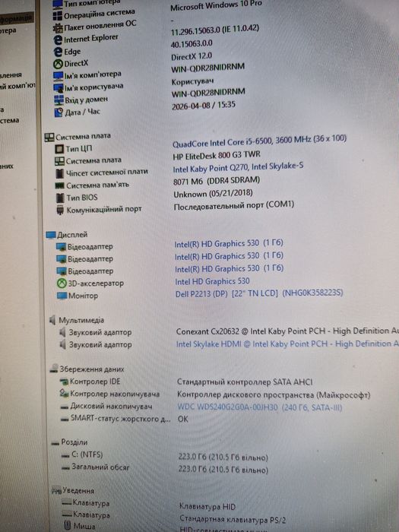Image resolution: width=399 pixels, height=532 pixels.
Task: Select the 8071 МБ (DDR4 SDRAM) memory value
Action: tap(217, 181)
